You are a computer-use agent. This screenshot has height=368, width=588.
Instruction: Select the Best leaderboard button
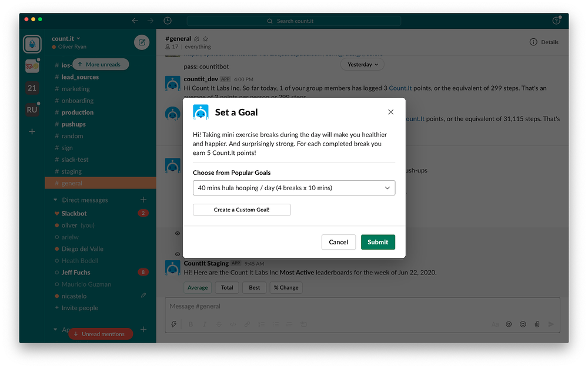(254, 288)
